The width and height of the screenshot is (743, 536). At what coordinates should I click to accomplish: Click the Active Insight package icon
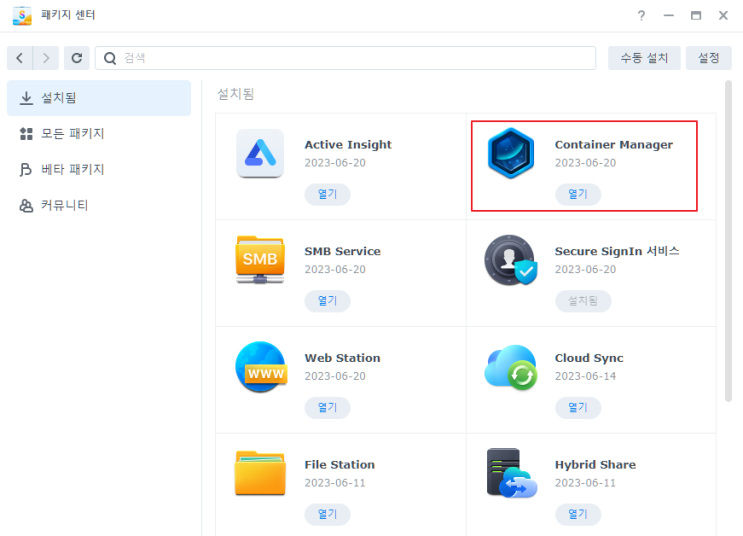260,153
